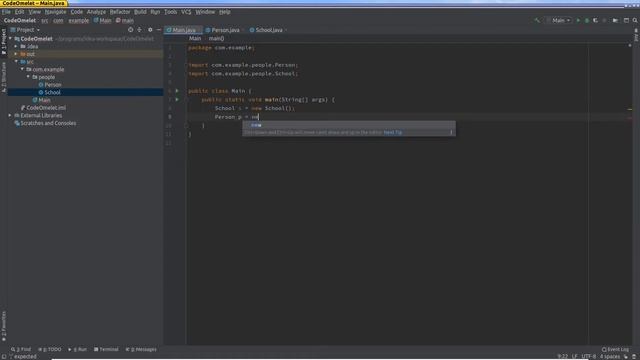The height and width of the screenshot is (360, 640).
Task: Click run gutter icon beside class Main
Action: (177, 91)
